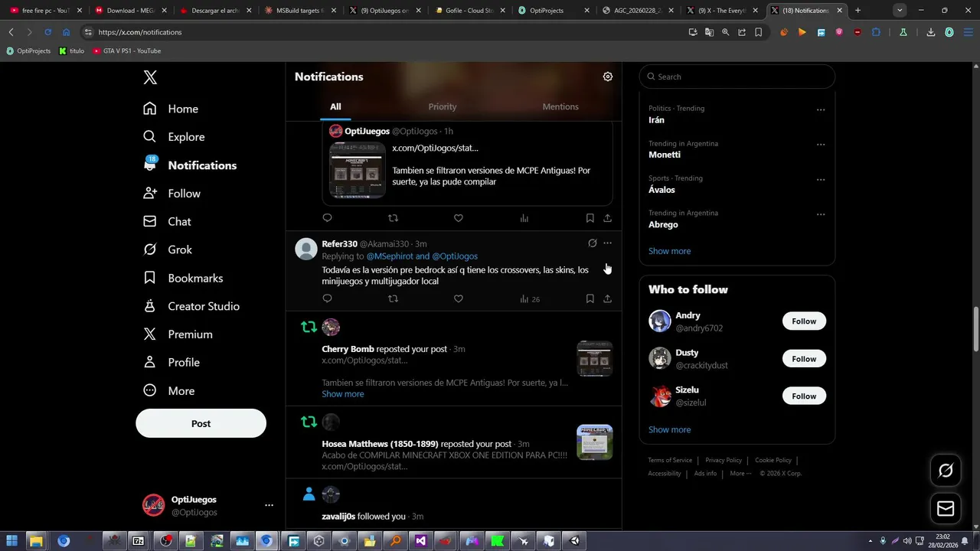Open the floating Grok button
Image resolution: width=980 pixels, height=551 pixels.
946,471
